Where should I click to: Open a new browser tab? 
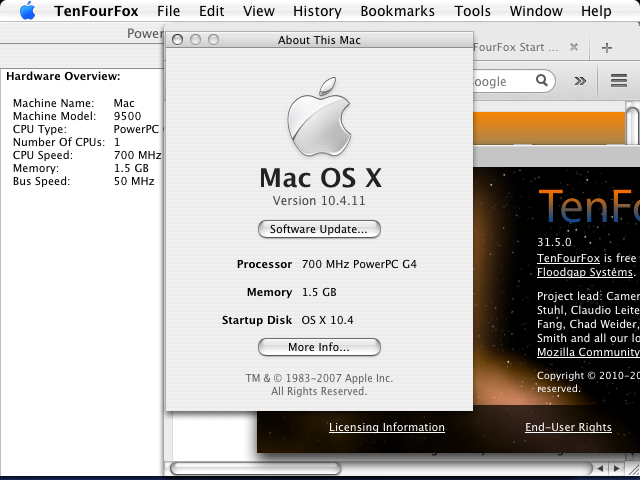tap(607, 48)
